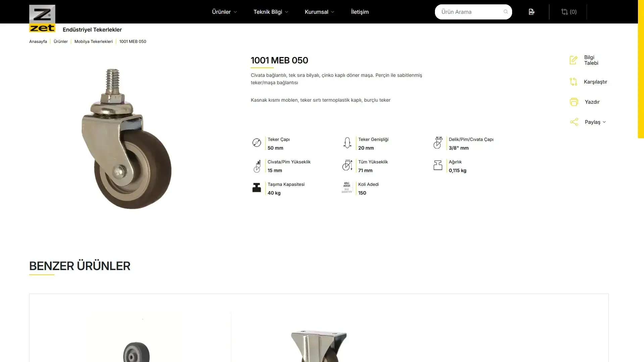Click the Taşıma Kapasitesi weight icon
This screenshot has width=644, height=362.
(257, 188)
